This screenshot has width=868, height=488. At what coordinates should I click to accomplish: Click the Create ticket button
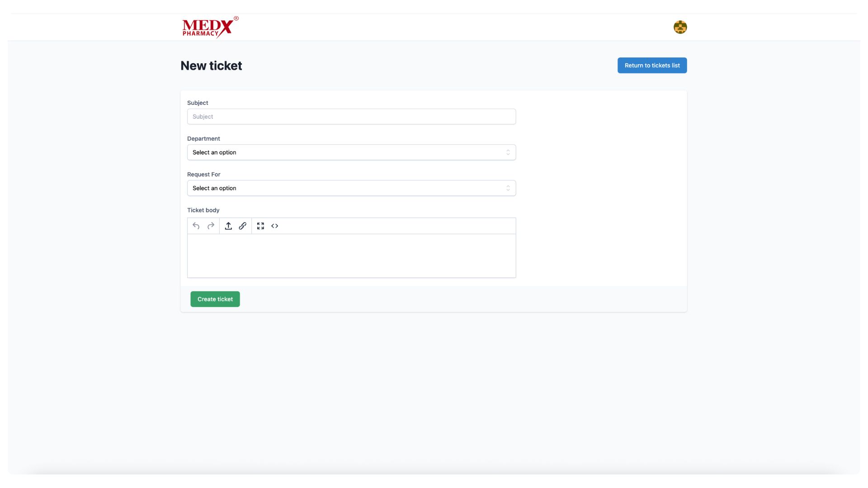point(215,299)
